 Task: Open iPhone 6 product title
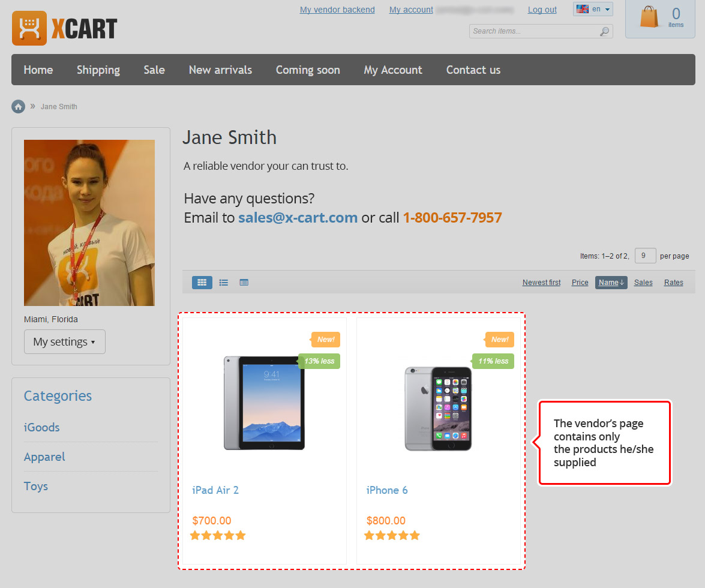pos(386,490)
